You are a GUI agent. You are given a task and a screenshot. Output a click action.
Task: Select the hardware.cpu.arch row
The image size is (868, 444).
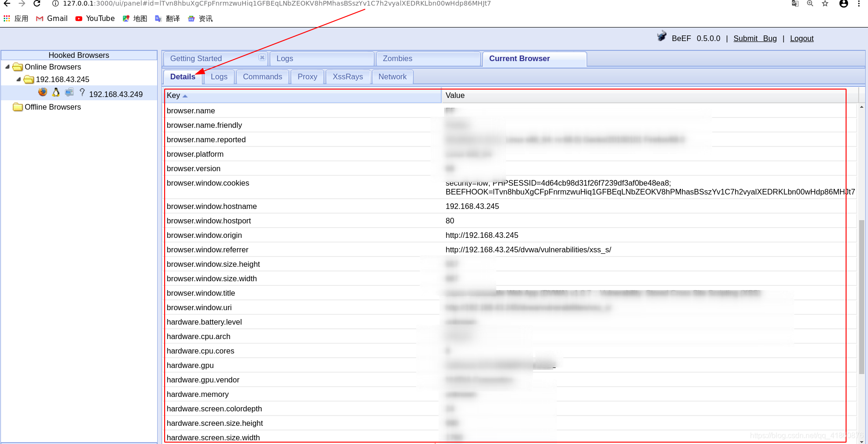[x=511, y=336]
